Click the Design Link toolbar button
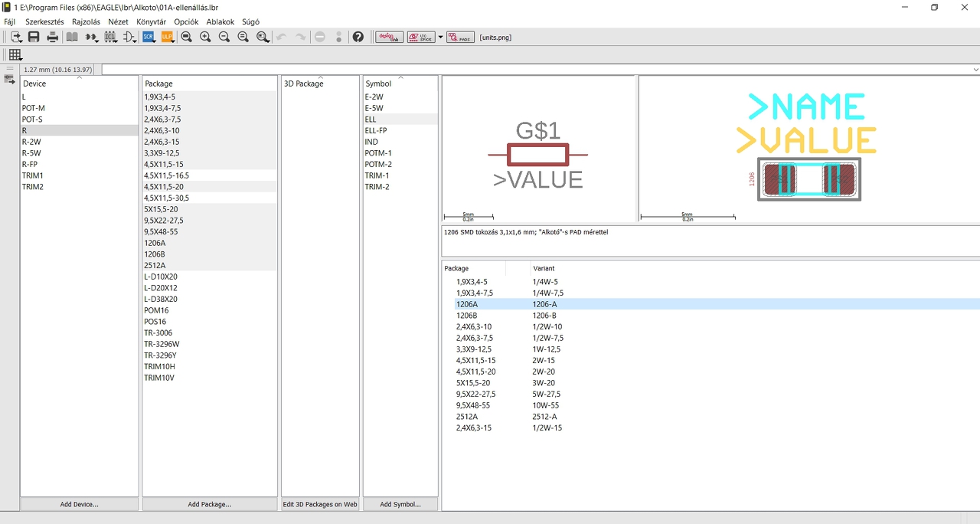 tap(390, 37)
